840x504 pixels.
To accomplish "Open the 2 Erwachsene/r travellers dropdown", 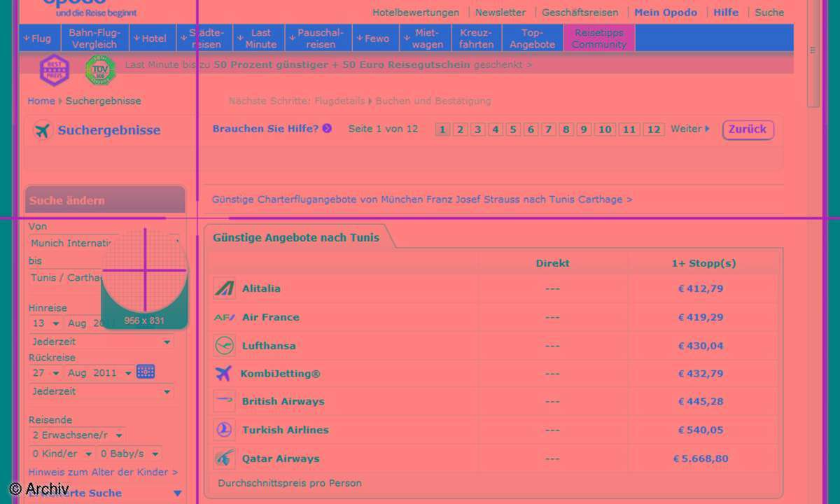I will point(77,435).
